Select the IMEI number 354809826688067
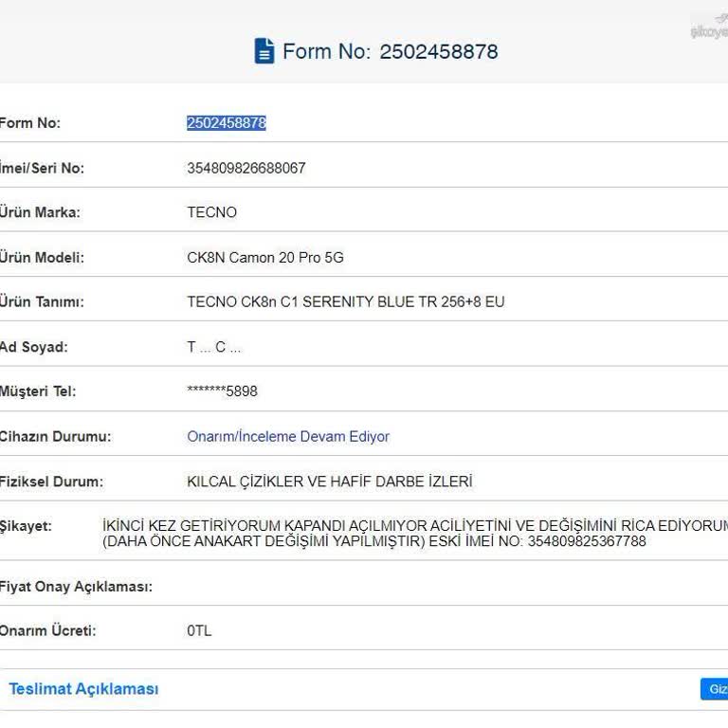This screenshot has height=728, width=728. [246, 168]
